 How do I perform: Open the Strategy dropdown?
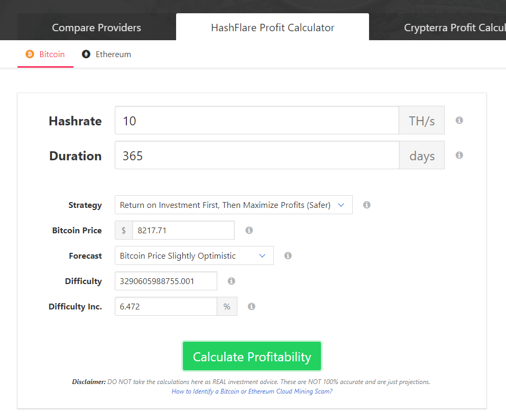click(234, 205)
